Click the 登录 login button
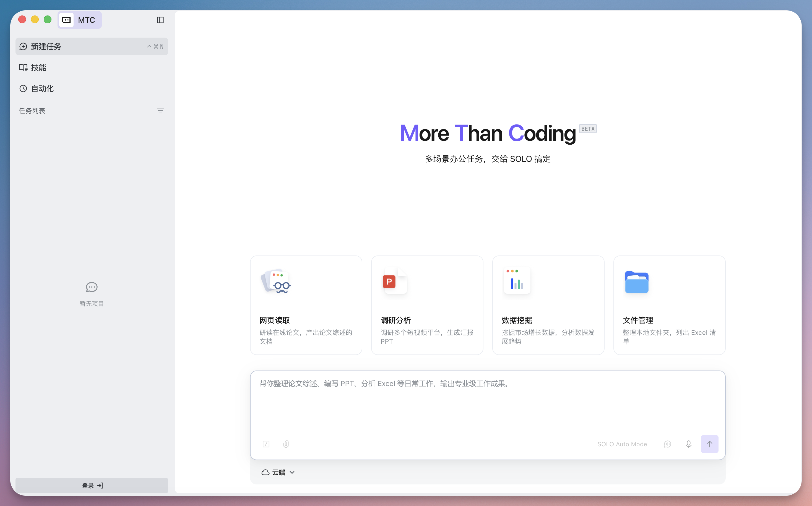The image size is (812, 506). point(92,485)
